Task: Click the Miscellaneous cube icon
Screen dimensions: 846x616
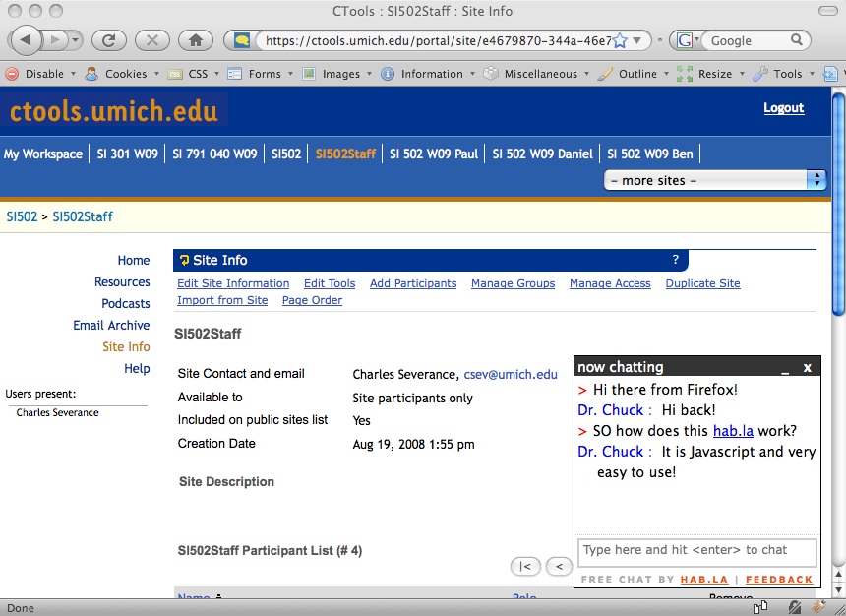Action: [491, 74]
